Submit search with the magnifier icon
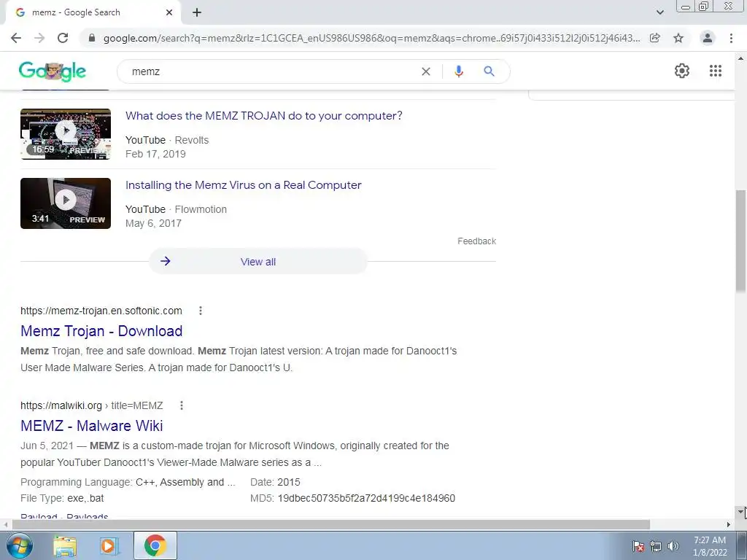Viewport: 747px width, 560px height. point(489,71)
